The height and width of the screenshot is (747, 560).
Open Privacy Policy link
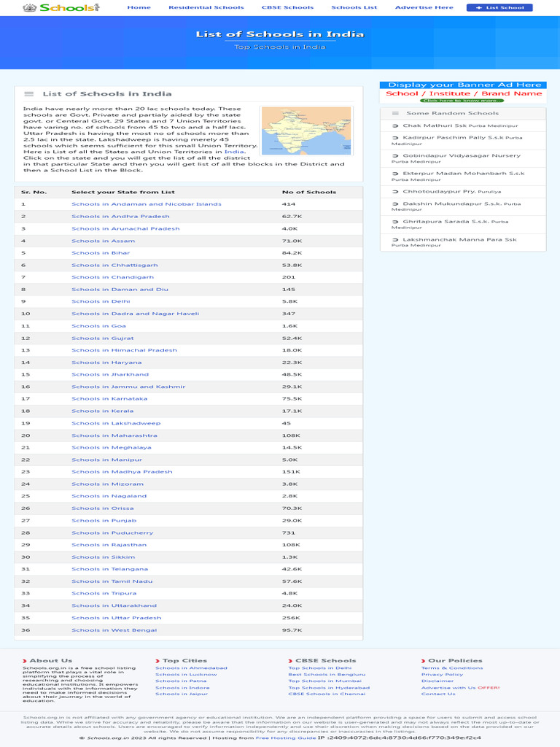tap(442, 675)
